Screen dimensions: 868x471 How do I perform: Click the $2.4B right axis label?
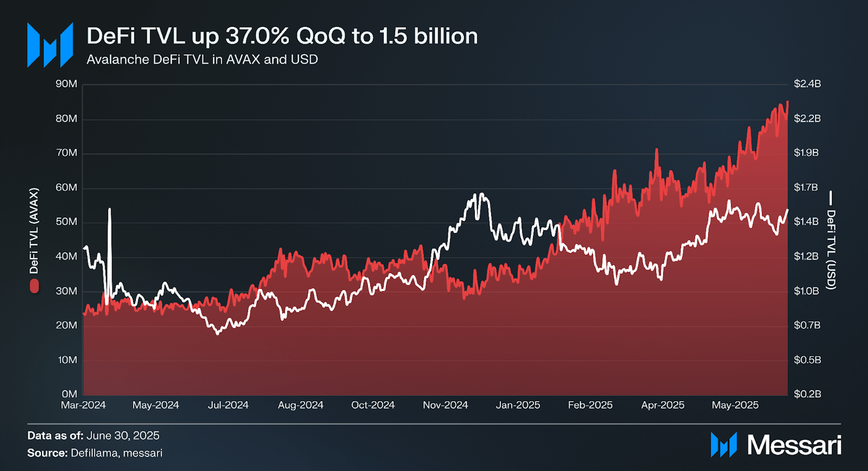pyautogui.click(x=807, y=84)
